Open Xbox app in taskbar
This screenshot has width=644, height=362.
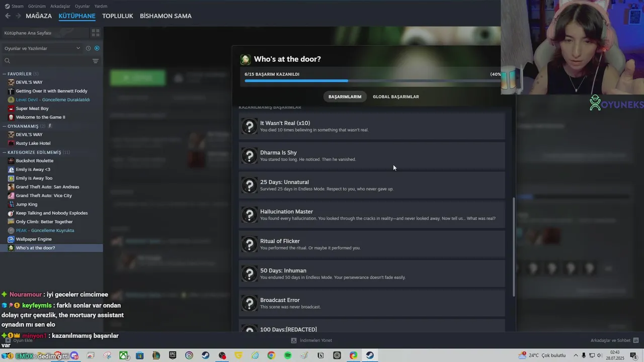[123, 355]
